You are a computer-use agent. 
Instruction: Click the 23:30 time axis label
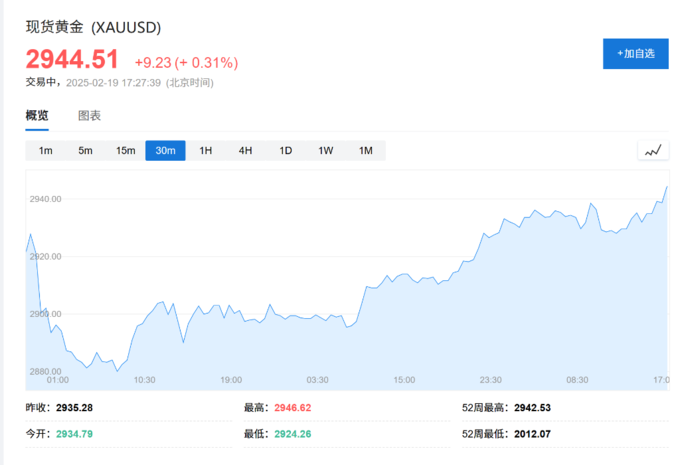(x=490, y=380)
